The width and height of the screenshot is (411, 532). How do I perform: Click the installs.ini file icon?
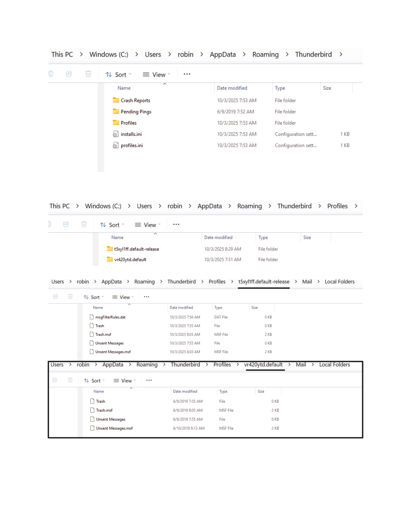coord(116,134)
